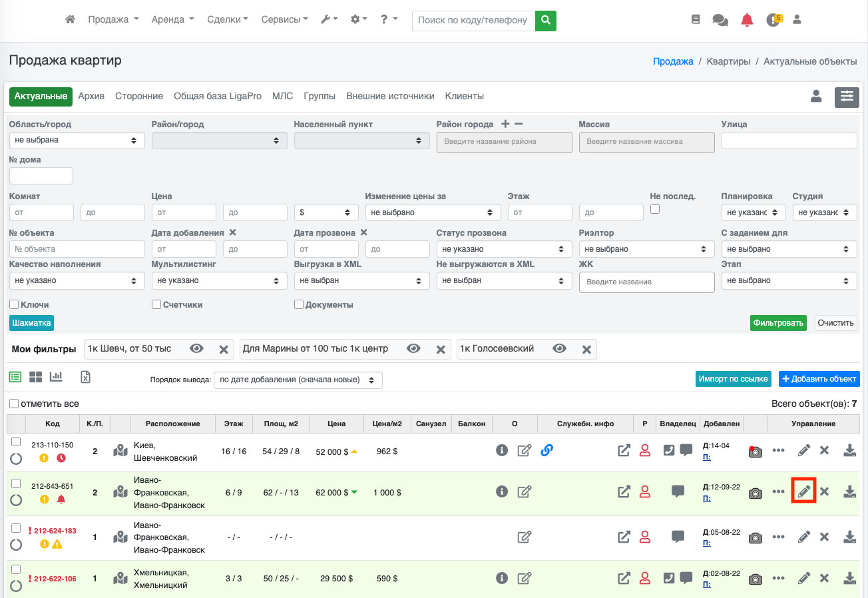Click the Excel export icon above the table
The image size is (868, 598).
coord(85,377)
